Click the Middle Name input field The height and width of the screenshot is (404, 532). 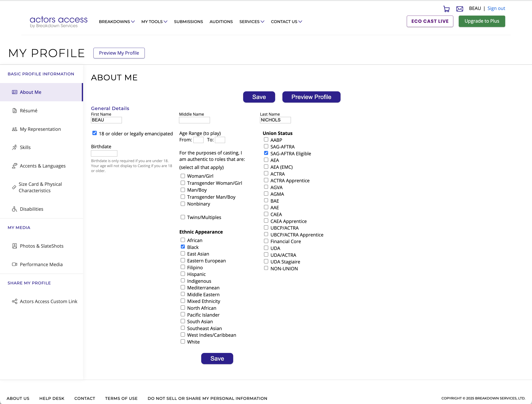point(194,120)
